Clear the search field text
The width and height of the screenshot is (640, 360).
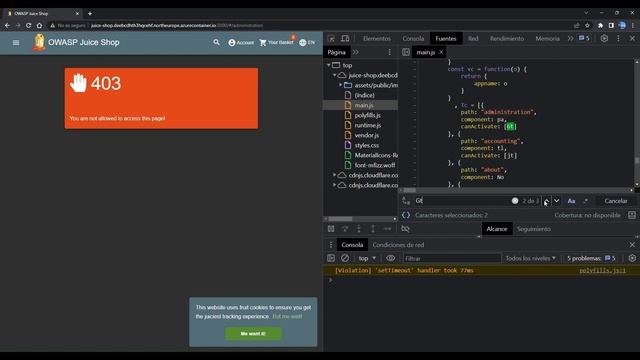(515, 200)
